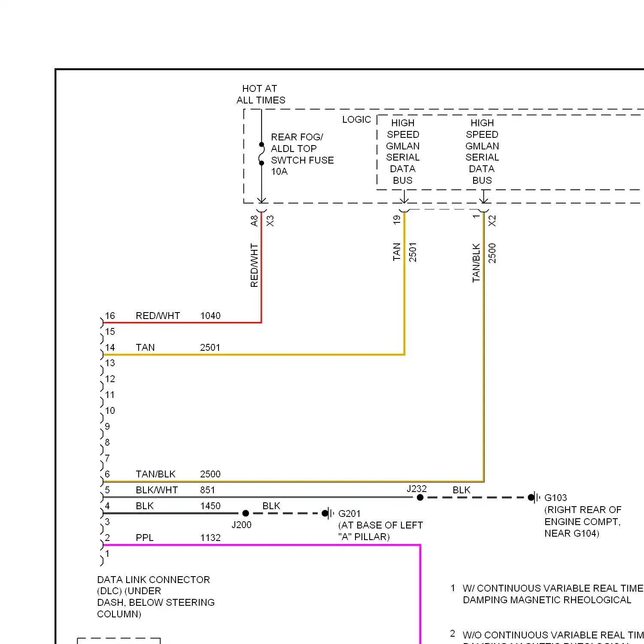Click the right HIGH SPEED GMLAN SERIAL DATA BUS text

point(482,152)
